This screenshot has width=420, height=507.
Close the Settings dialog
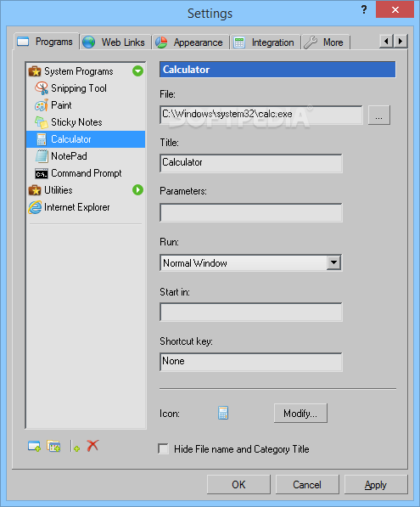[395, 9]
